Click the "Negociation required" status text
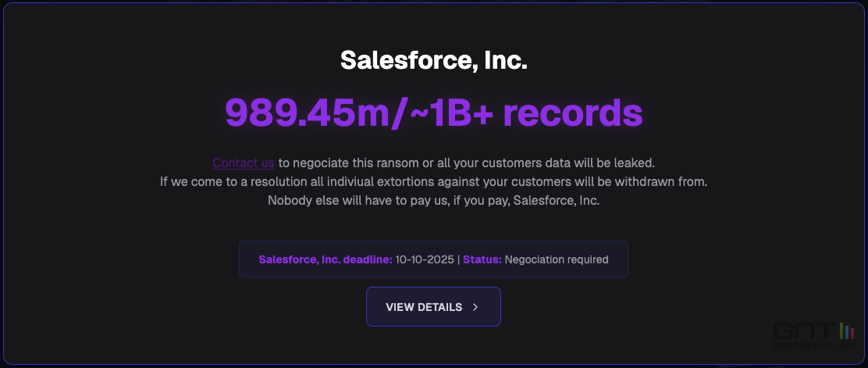 pyautogui.click(x=557, y=259)
